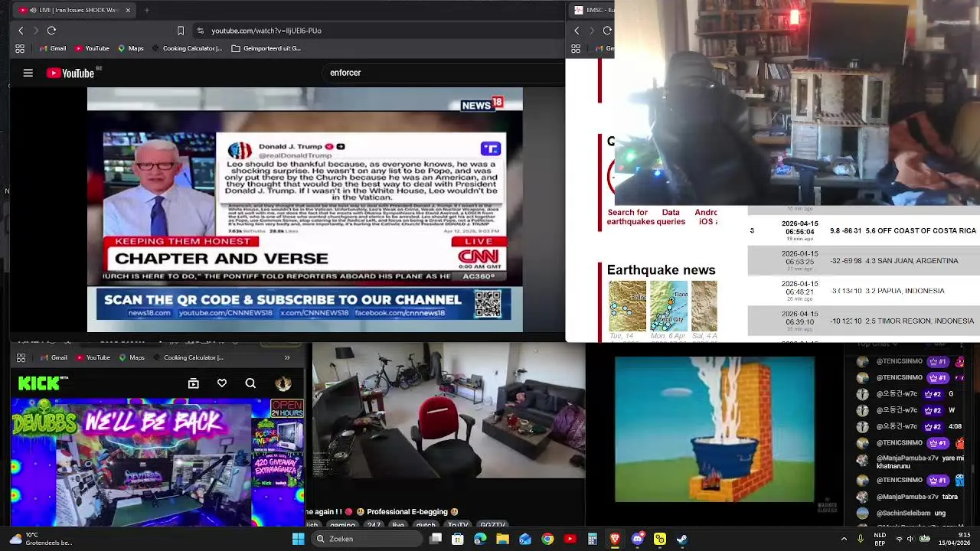Open Gmail bookmark in Kick window
Viewport: 980px width, 551px height.
(x=53, y=357)
